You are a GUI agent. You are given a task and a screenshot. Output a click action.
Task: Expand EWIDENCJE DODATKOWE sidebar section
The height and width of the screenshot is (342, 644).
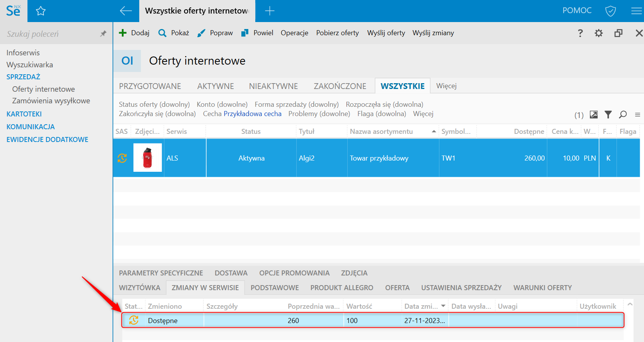[x=47, y=139]
